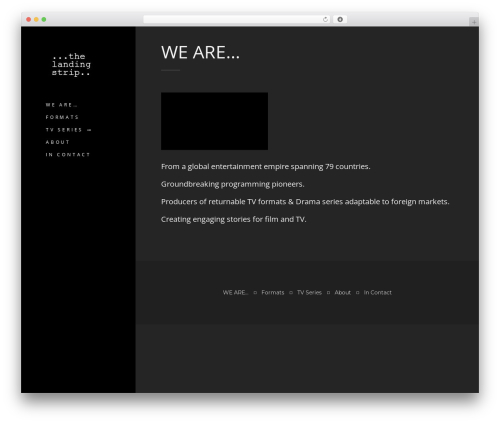This screenshot has height=423, width=500.
Task: Click the text 'Creating engaging stories for film and TV.'
Action: coord(234,219)
